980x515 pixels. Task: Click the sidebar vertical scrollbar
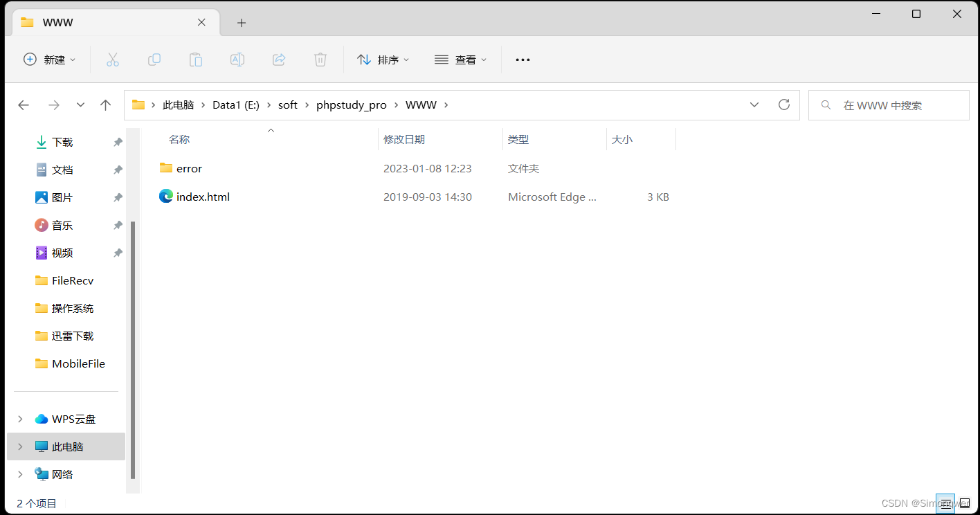tap(133, 351)
